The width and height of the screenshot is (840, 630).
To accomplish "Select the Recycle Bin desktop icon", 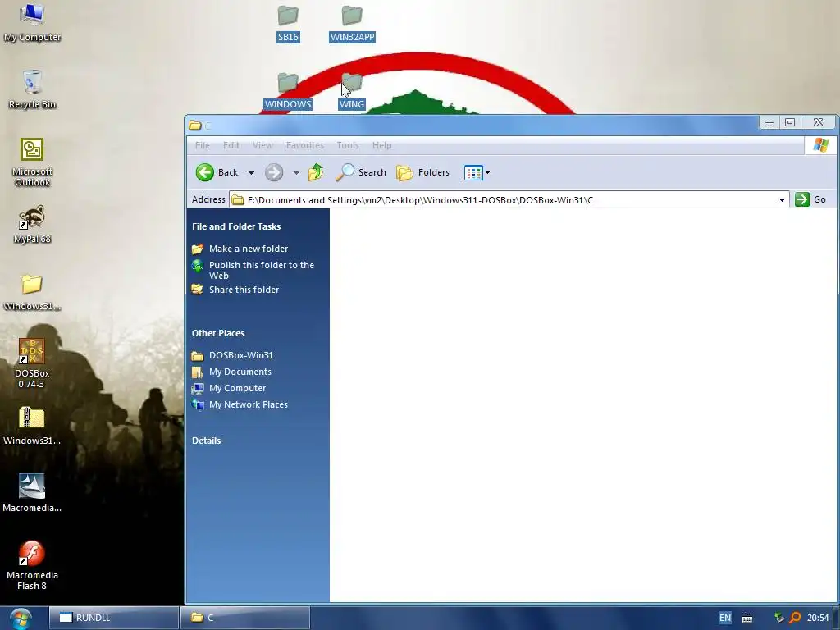I will tap(32, 89).
